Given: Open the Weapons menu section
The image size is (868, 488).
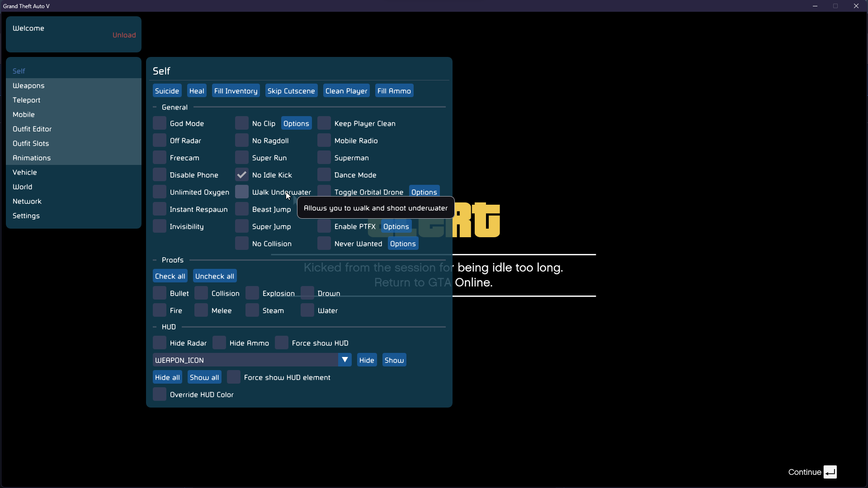Looking at the screenshot, I should (x=28, y=85).
